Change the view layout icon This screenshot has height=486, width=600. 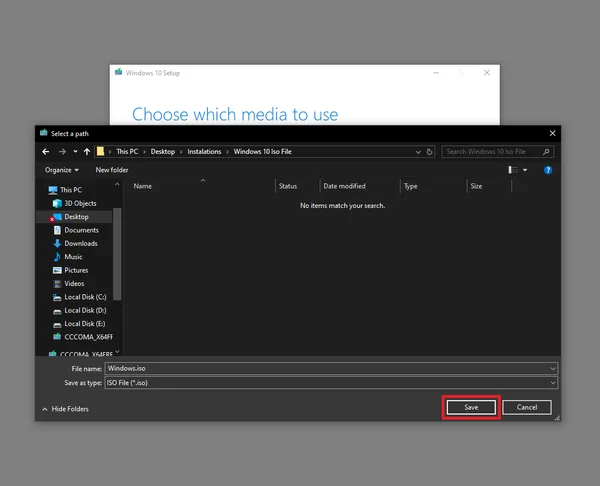coord(513,170)
